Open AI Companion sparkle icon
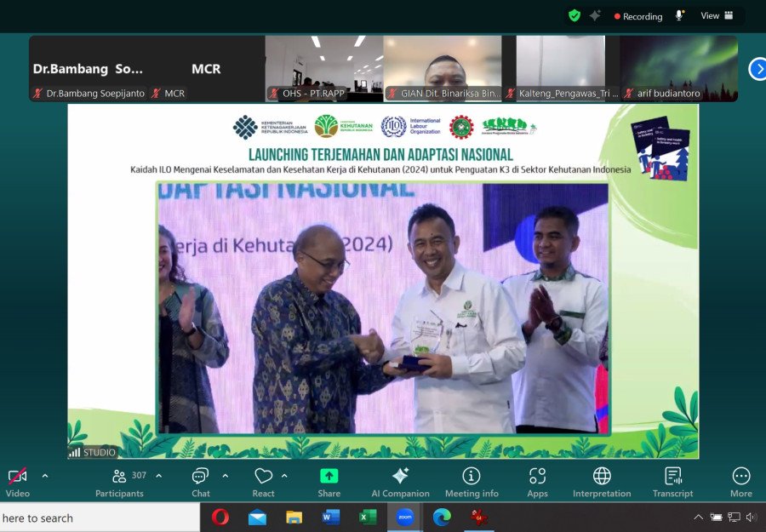The width and height of the screenshot is (766, 532). tap(400, 476)
